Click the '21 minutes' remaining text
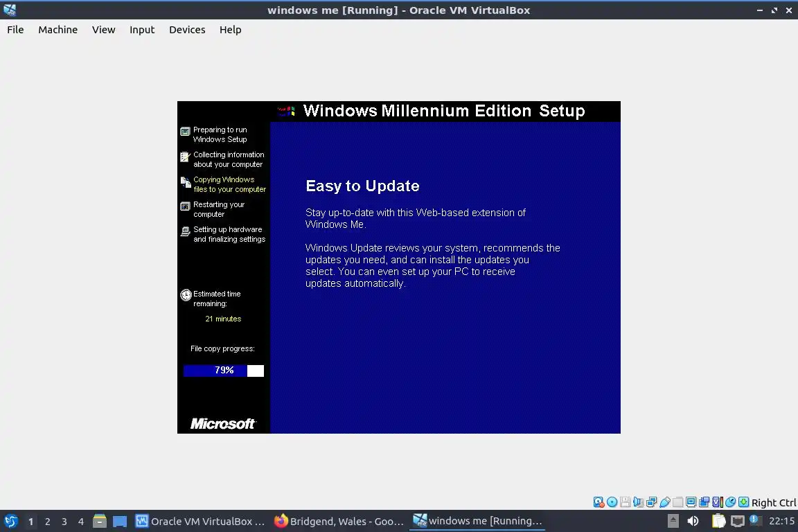798x532 pixels. [x=223, y=319]
